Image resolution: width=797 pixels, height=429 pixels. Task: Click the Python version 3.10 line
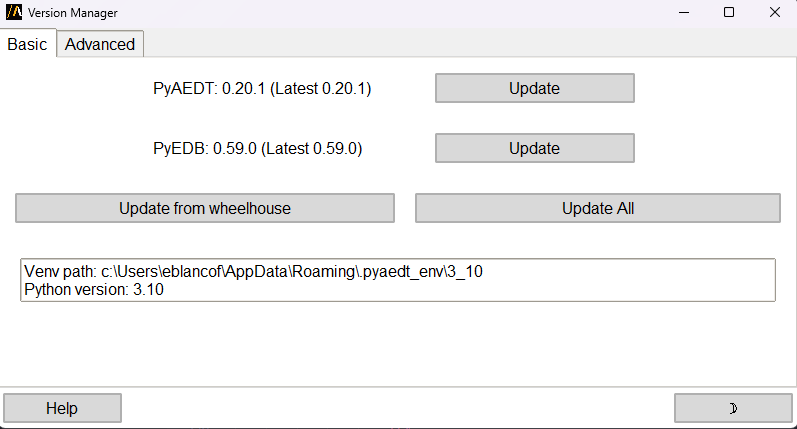(93, 290)
